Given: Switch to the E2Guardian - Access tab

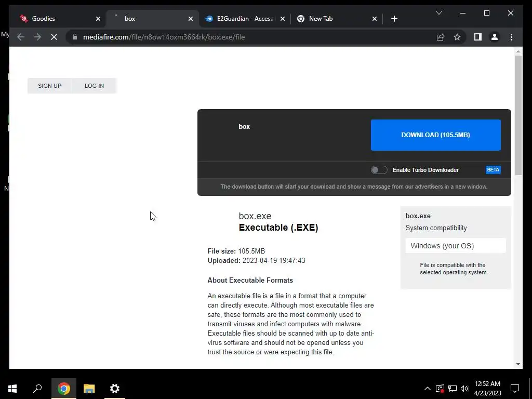Looking at the screenshot, I should 244,19.
